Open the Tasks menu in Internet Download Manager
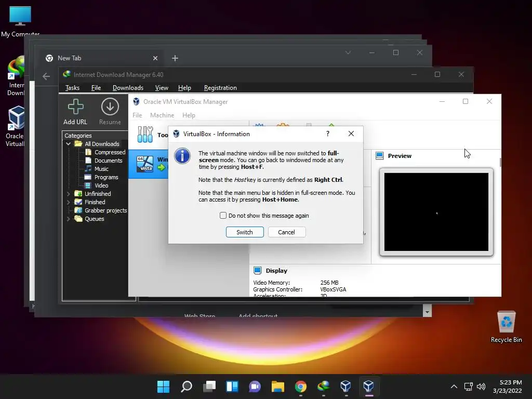This screenshot has width=532, height=399. click(x=72, y=87)
